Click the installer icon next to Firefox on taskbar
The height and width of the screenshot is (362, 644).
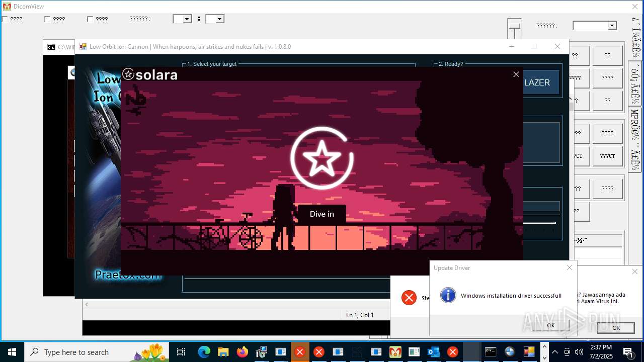click(x=262, y=352)
